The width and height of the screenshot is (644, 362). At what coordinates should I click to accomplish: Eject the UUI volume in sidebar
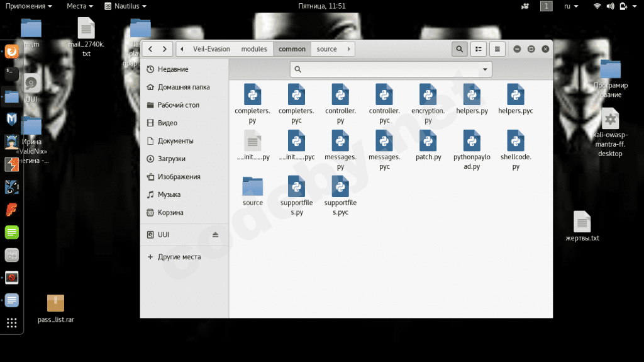215,235
